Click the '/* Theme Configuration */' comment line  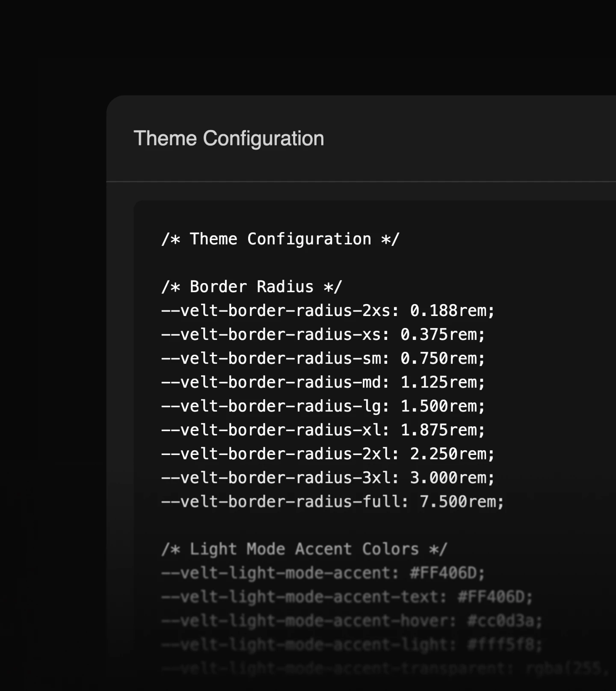click(x=281, y=239)
